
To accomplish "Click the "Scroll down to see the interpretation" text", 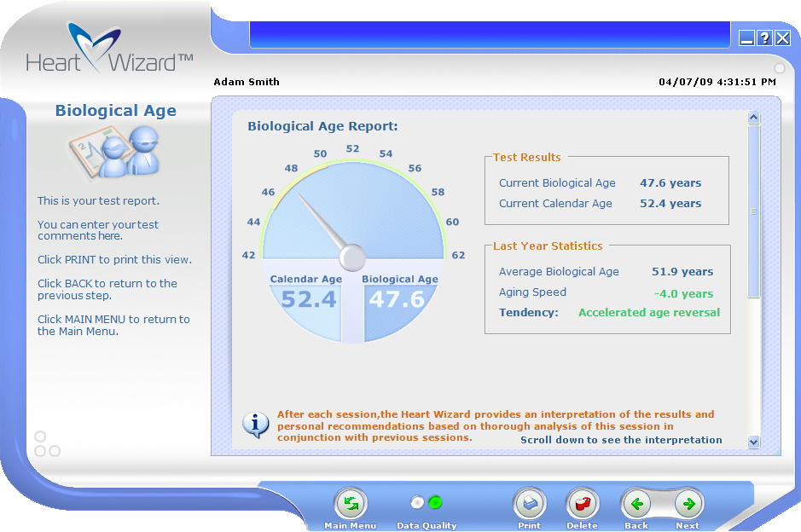I will pyautogui.click(x=621, y=440).
